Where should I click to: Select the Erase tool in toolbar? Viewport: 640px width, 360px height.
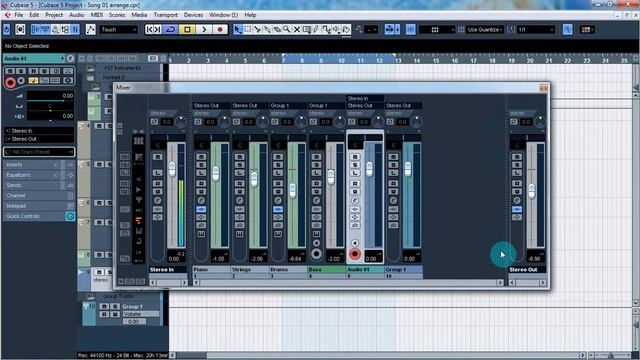click(x=277, y=29)
